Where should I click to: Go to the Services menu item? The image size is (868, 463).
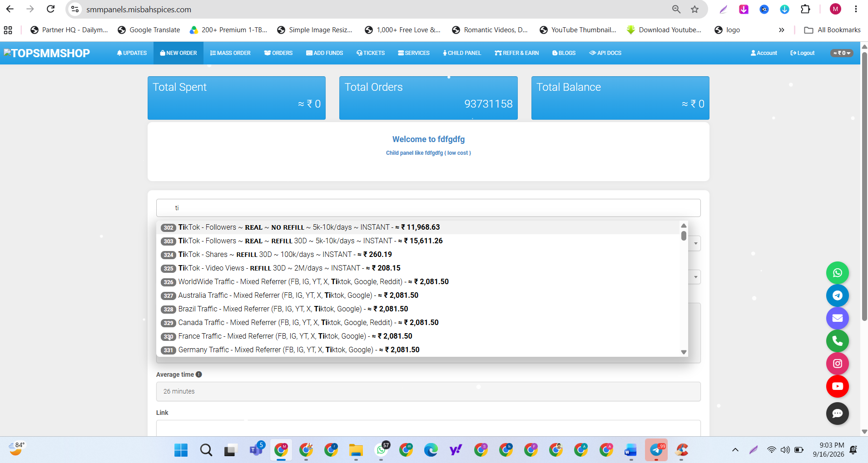413,53
